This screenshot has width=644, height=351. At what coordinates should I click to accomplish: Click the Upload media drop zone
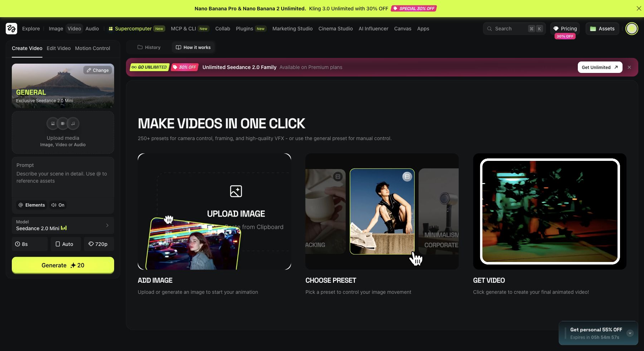pos(63,133)
